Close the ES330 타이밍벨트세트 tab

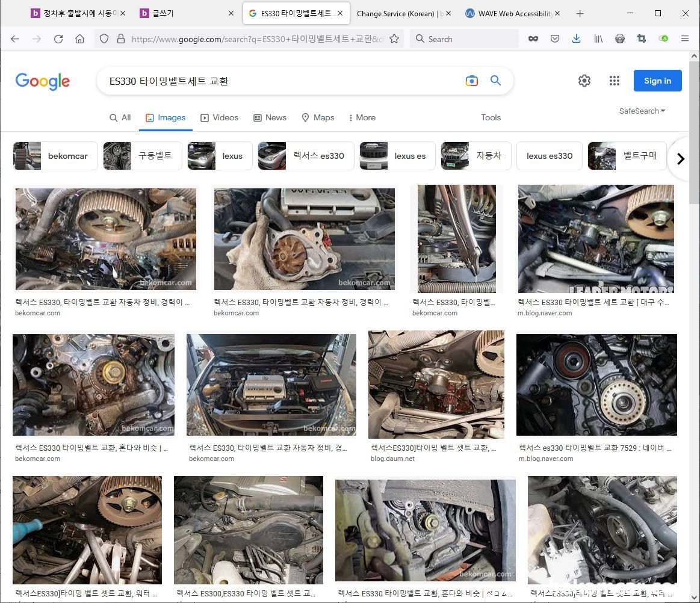[x=340, y=13]
